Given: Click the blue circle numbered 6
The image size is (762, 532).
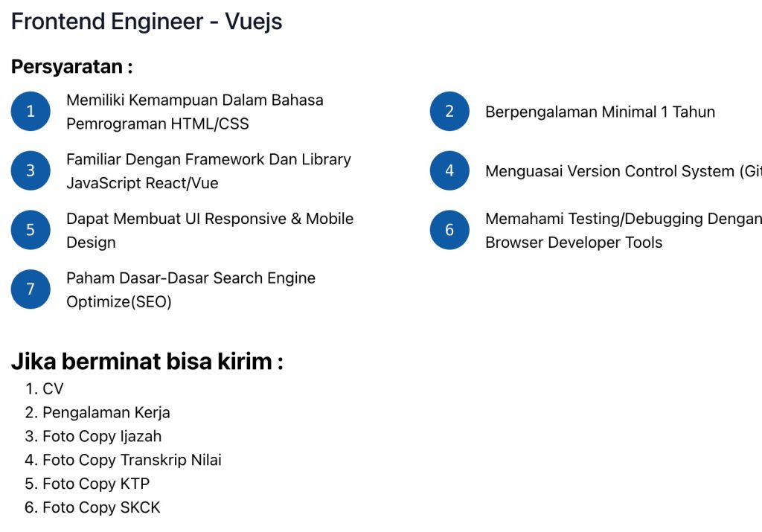Looking at the screenshot, I should (x=449, y=230).
